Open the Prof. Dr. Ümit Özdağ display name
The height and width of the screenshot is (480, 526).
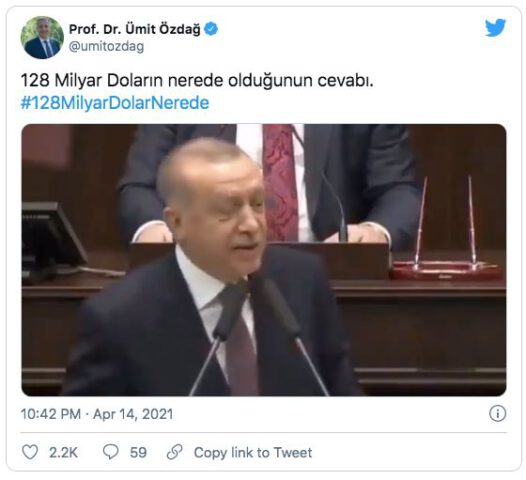click(x=135, y=29)
